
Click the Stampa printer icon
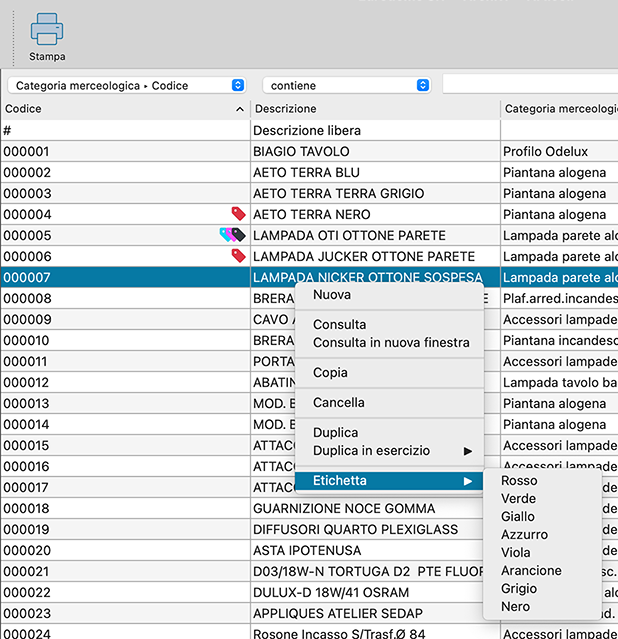pos(47,30)
